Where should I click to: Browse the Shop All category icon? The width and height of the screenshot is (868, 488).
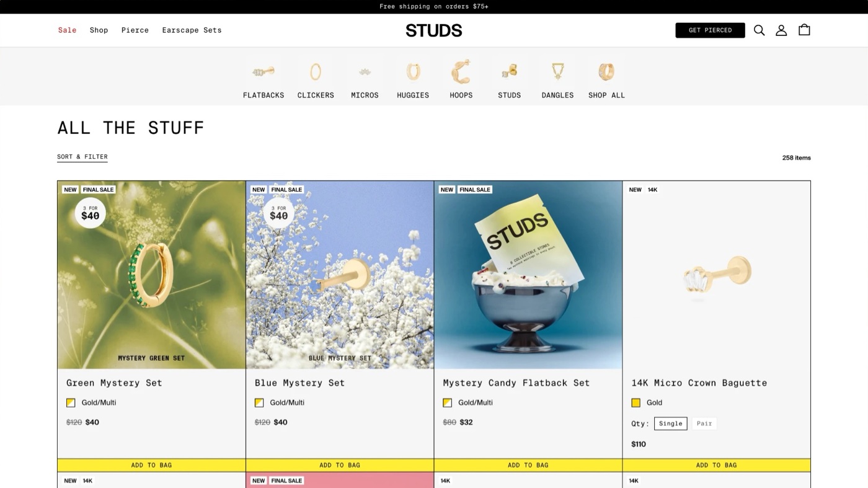pyautogui.click(x=606, y=72)
